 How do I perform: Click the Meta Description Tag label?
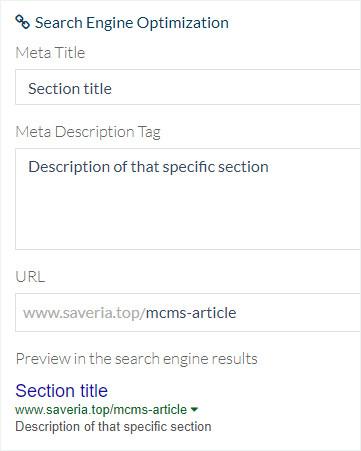coord(88,132)
